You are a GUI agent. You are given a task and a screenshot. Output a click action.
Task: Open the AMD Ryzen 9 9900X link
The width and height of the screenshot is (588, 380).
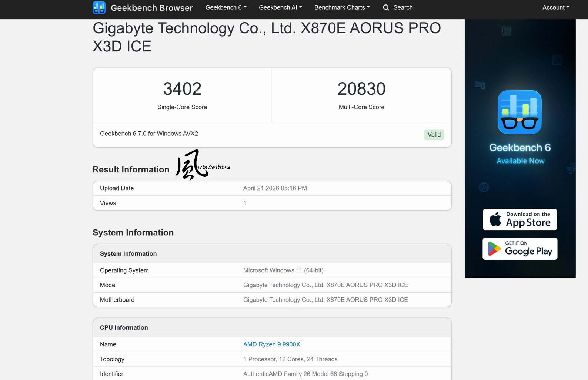(271, 344)
